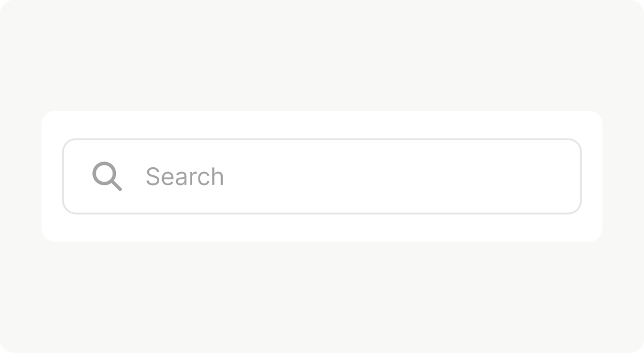Image resolution: width=644 pixels, height=353 pixels.
Task: Click the gray background left of the card
Action: 21,176
